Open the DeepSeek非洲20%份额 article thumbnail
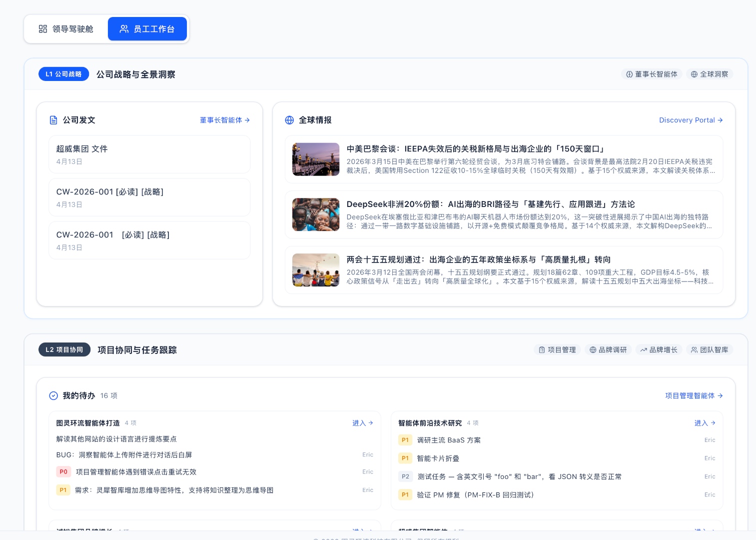The image size is (756, 540). point(316,214)
